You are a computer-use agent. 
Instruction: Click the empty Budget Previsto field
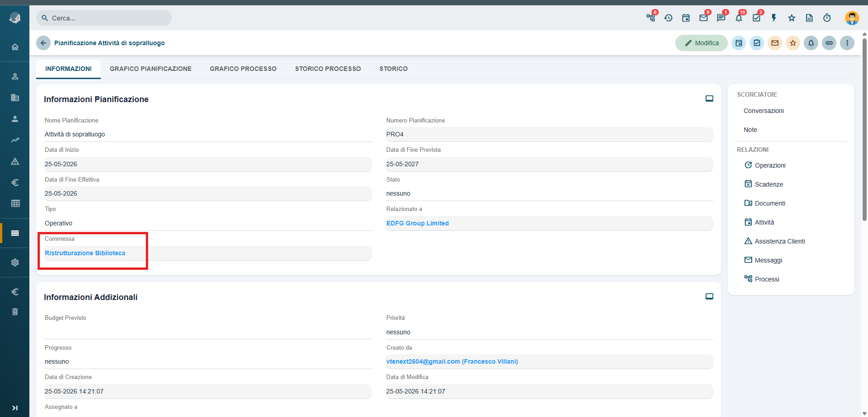click(x=208, y=332)
